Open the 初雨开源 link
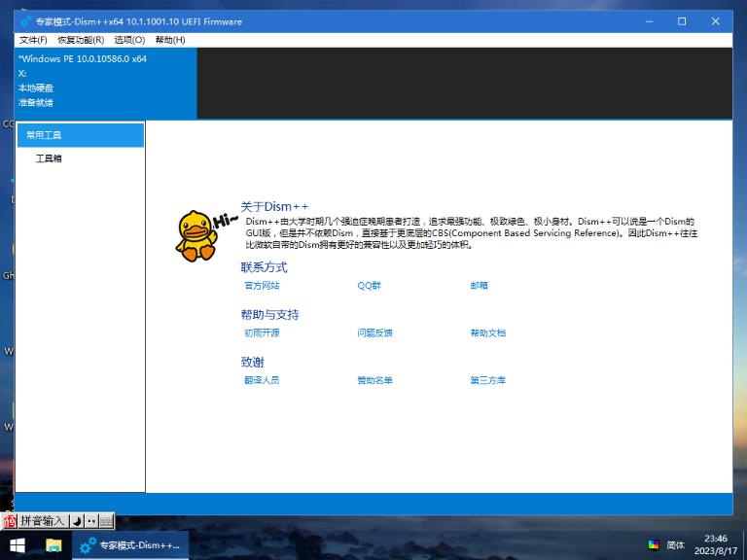 (x=262, y=332)
